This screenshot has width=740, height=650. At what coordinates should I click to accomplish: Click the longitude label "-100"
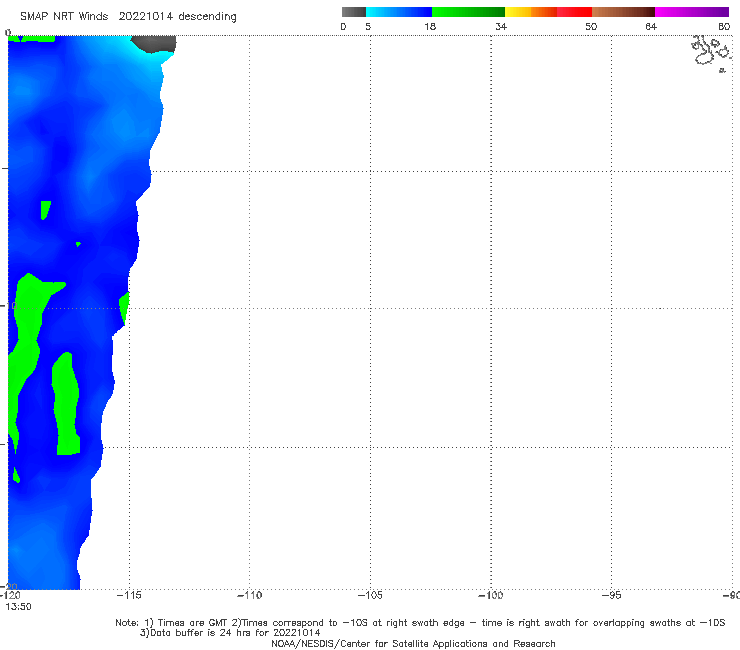click(491, 595)
